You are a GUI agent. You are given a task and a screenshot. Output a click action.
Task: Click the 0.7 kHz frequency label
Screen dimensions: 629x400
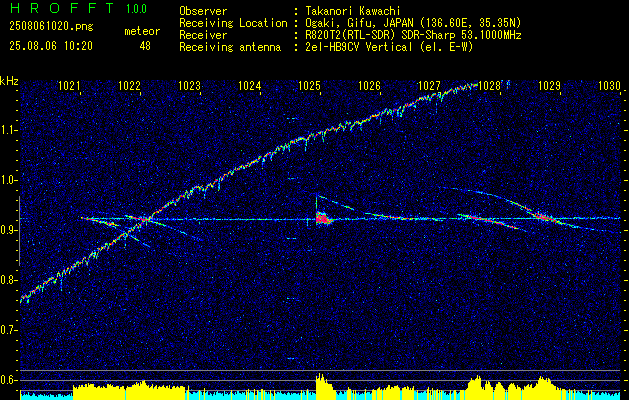(x=8, y=330)
